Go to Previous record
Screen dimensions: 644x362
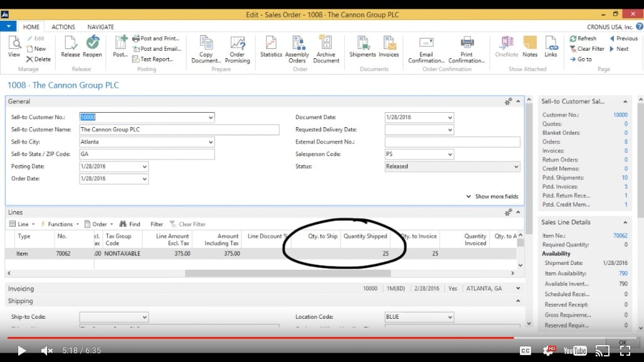point(623,38)
